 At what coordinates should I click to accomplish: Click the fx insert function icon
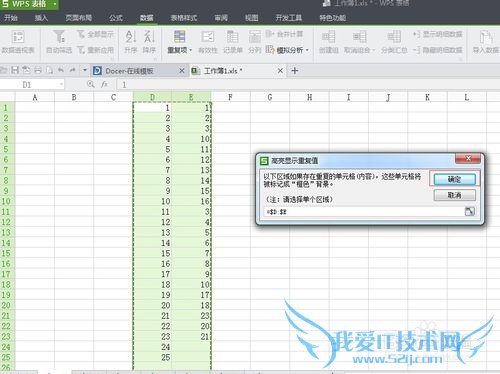point(104,84)
